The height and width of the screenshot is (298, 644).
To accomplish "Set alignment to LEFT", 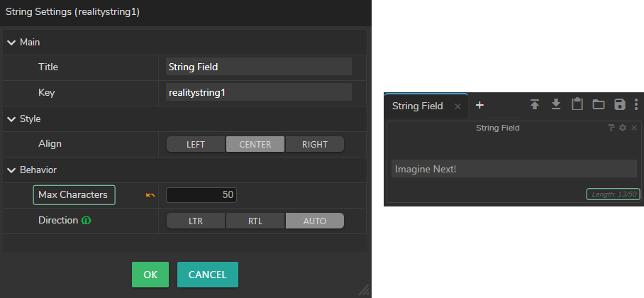I will (x=196, y=144).
